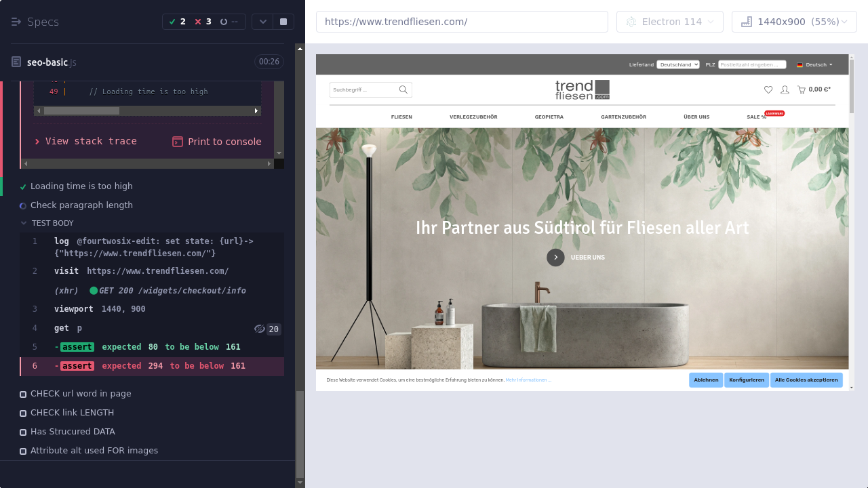Viewport: 868px width, 488px height.
Task: Click the Print to console icon
Action: point(178,142)
